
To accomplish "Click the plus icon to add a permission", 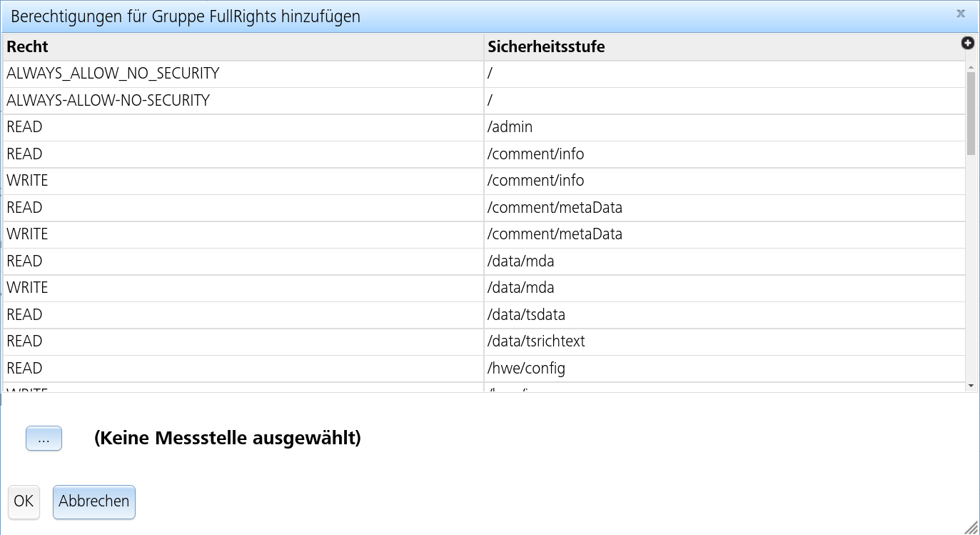I will (968, 43).
